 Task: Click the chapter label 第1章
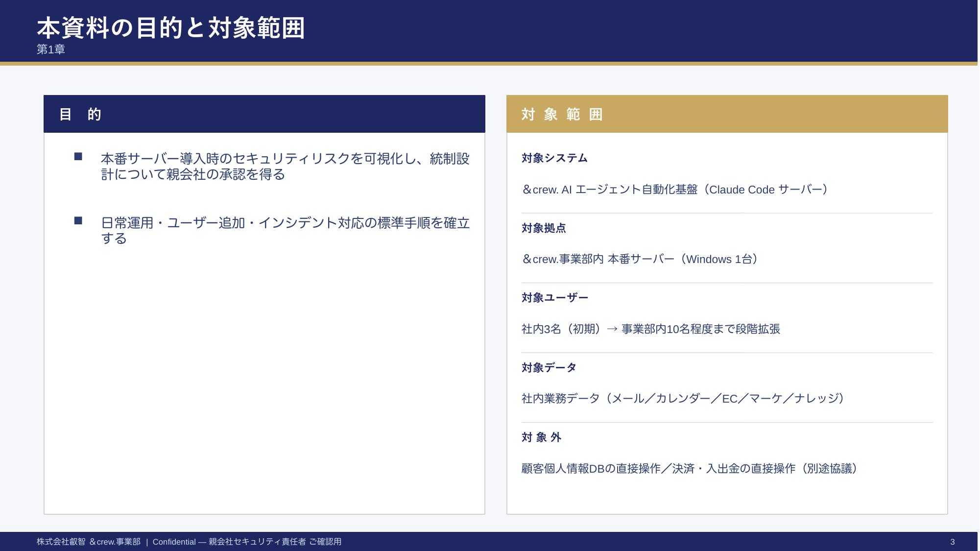(51, 49)
